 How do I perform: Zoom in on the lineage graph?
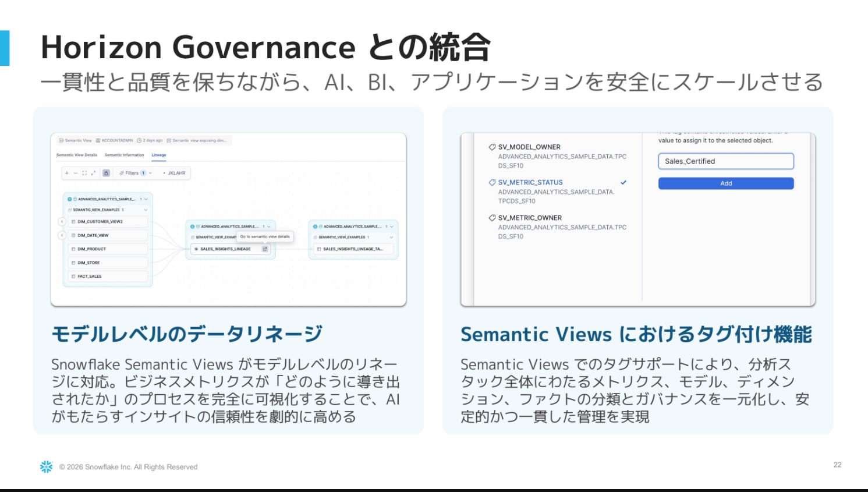[x=67, y=173]
